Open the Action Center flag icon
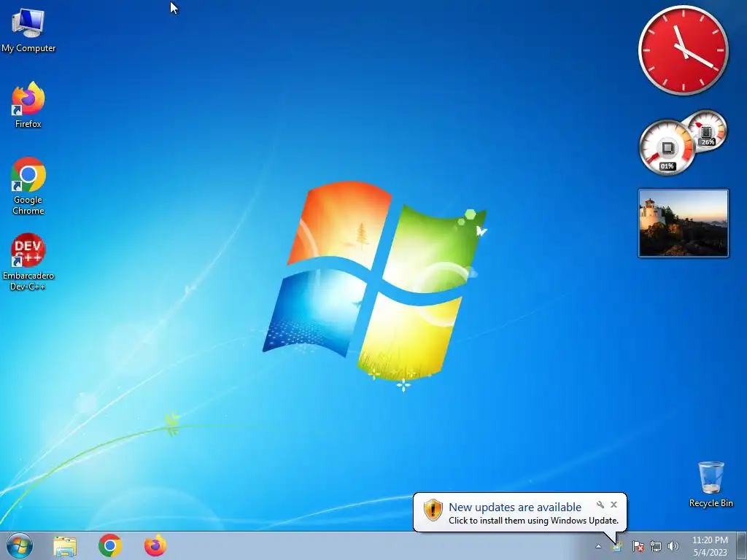 [x=638, y=546]
